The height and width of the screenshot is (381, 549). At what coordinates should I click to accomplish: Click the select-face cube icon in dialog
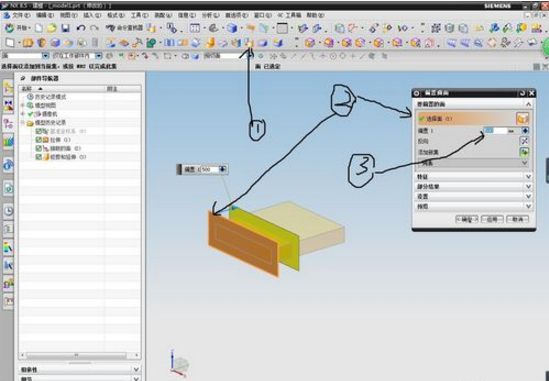click(522, 118)
